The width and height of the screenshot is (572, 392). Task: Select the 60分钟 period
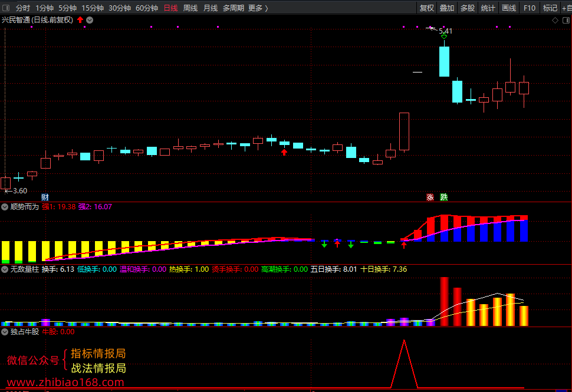tap(147, 8)
